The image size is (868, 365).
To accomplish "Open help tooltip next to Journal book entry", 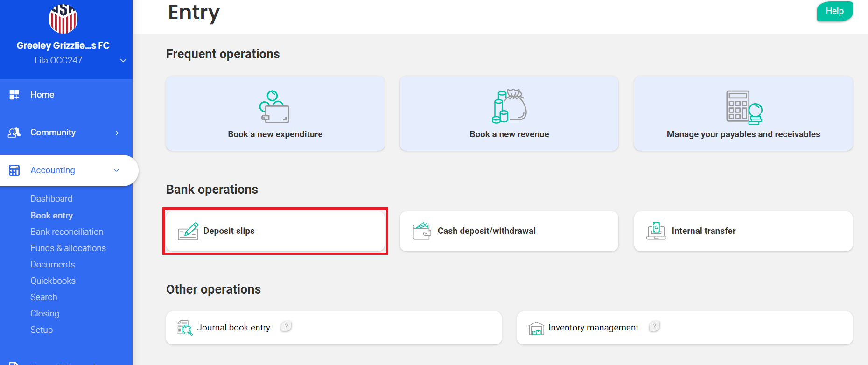I will click(286, 326).
